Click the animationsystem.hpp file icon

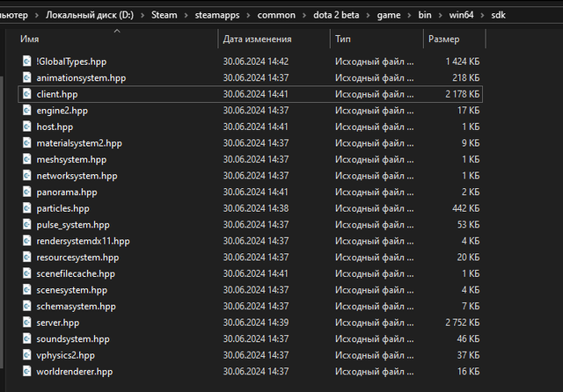tap(27, 77)
